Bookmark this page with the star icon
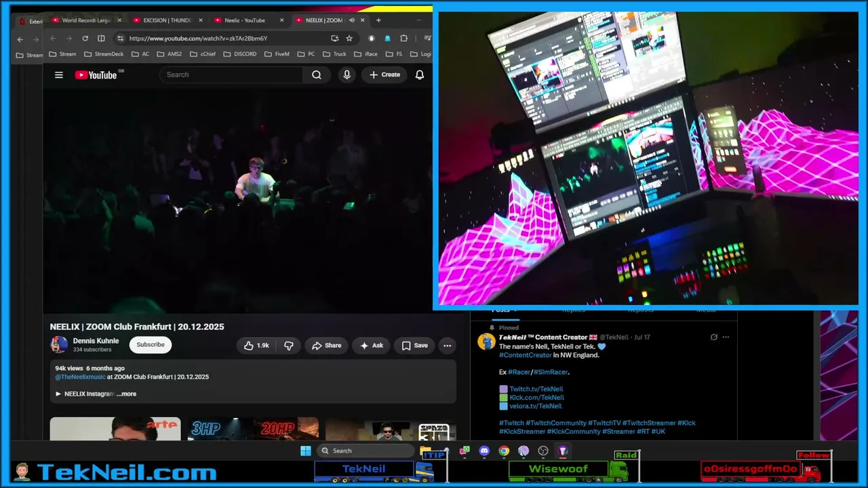 (349, 39)
